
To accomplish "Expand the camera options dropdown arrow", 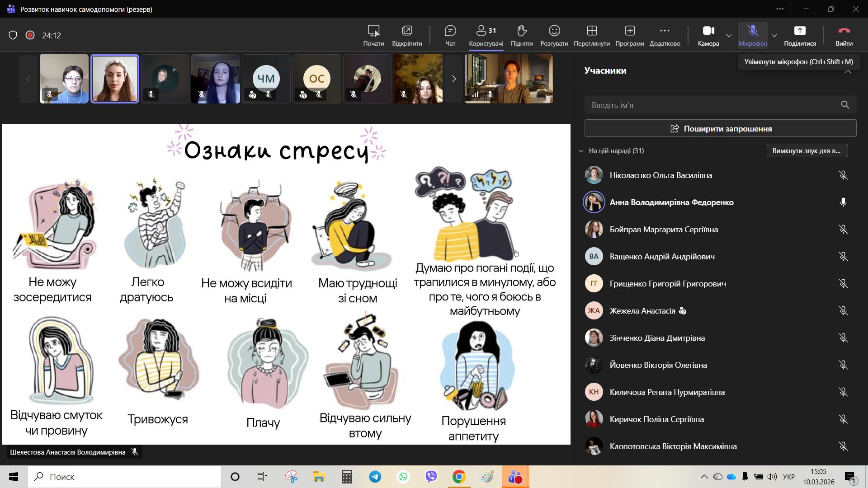I will point(729,35).
